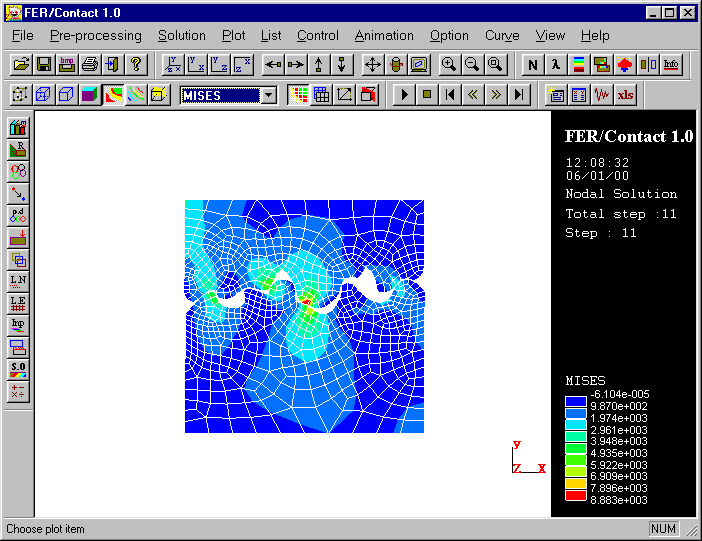This screenshot has height=541, width=702.
Task: Click the Info toolbar icon
Action: click(x=671, y=64)
